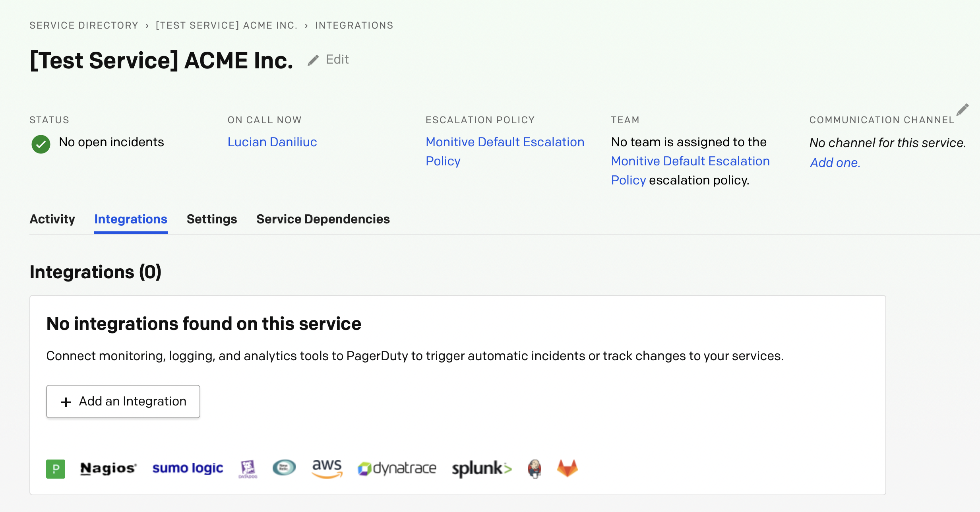
Task: Click the green PagerDuty P logo
Action: pos(56,469)
